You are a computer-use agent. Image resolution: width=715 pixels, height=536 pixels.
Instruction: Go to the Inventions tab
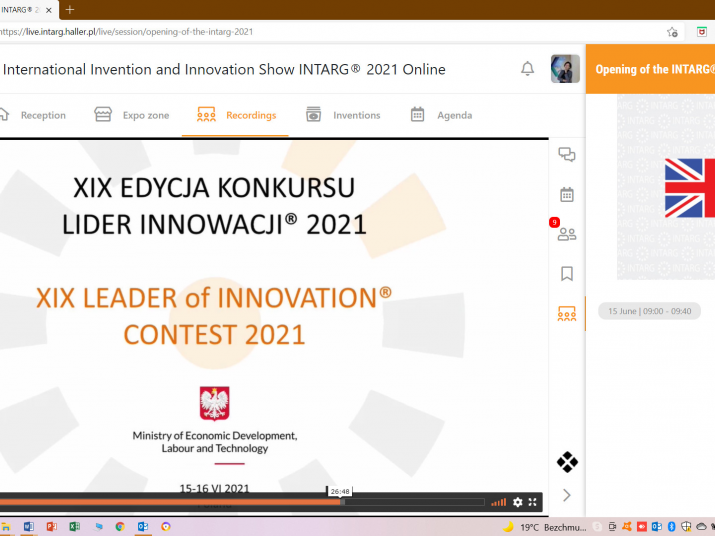coord(343,115)
